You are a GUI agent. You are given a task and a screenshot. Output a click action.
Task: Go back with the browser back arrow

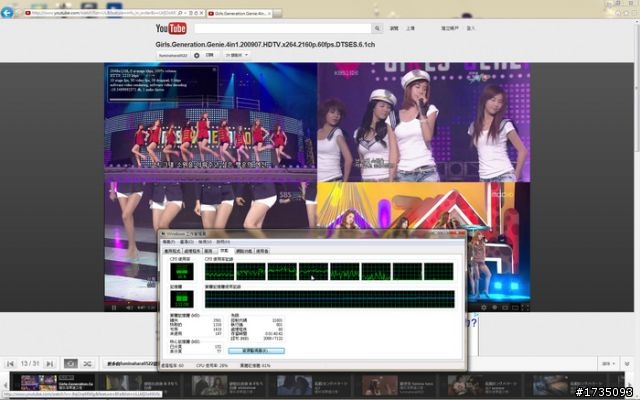[x=7, y=13]
